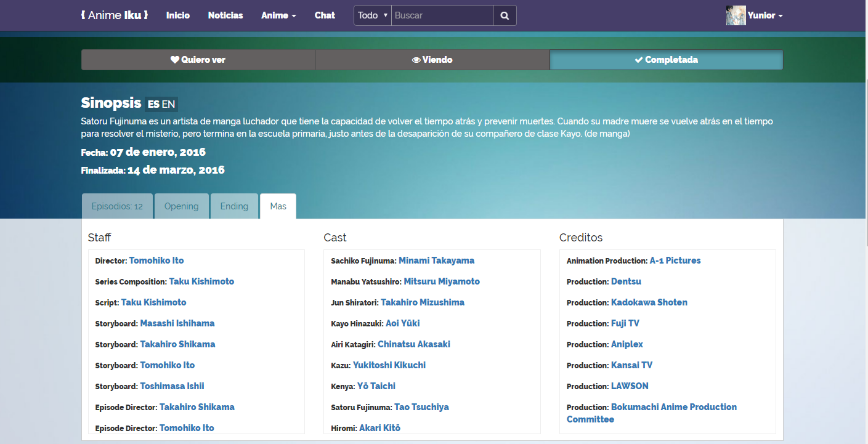This screenshot has width=868, height=444.
Task: Toggle the Completada status button
Action: 667,60
